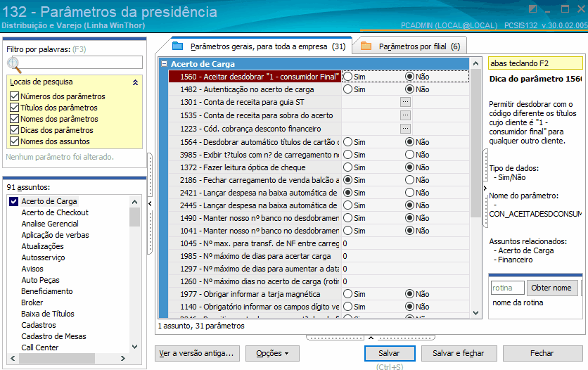Click subjects list horizontal scroll right arrow

tap(122, 358)
